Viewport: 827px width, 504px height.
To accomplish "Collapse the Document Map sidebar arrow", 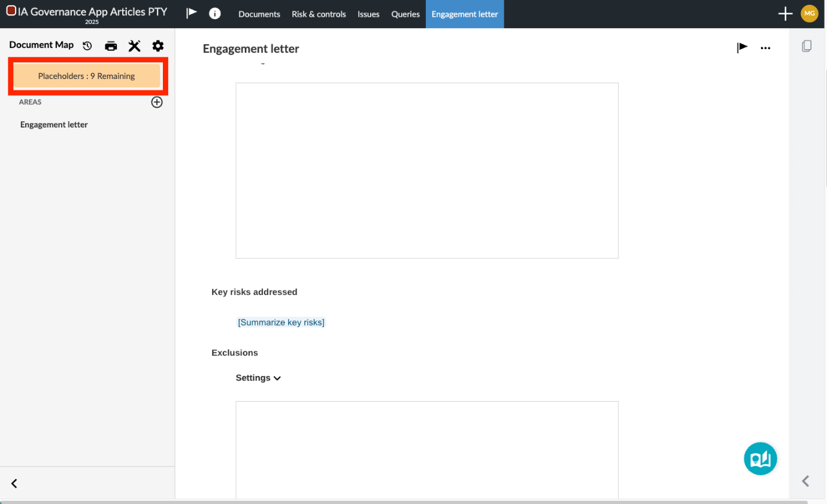I will [x=14, y=484].
